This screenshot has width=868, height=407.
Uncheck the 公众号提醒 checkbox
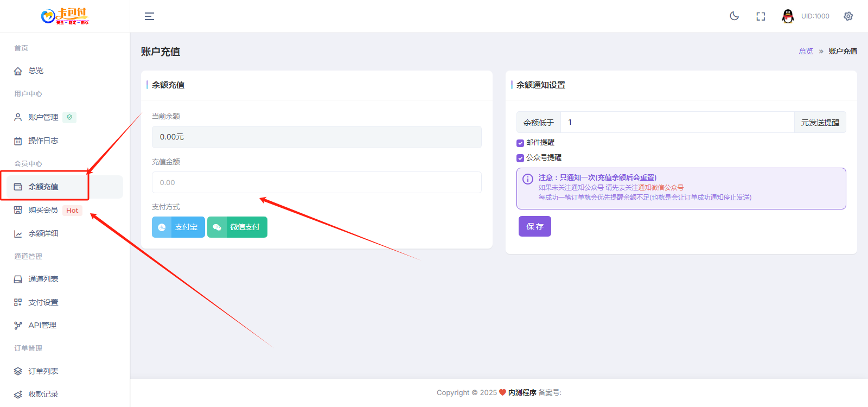(x=520, y=158)
